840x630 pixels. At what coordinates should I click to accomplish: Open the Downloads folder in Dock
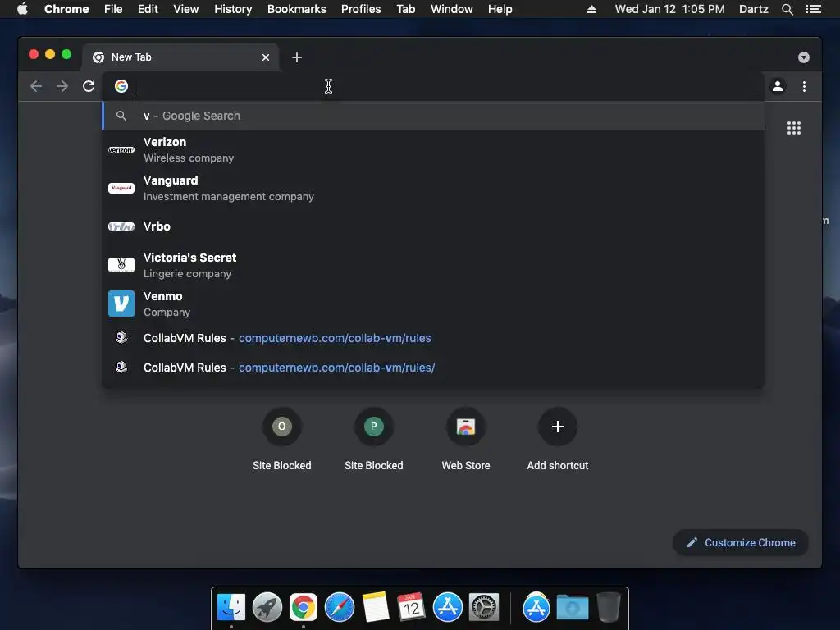pos(572,608)
